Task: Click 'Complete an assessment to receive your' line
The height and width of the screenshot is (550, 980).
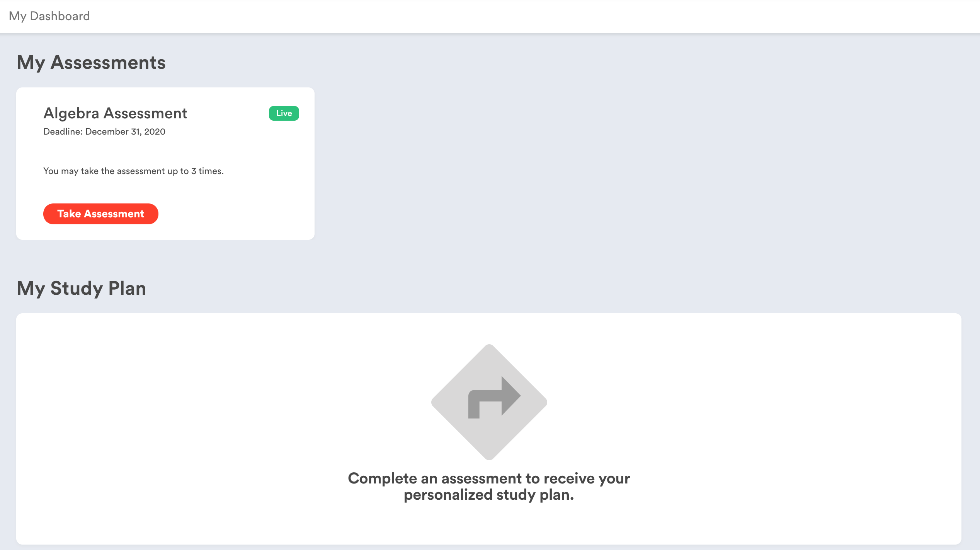Action: click(x=489, y=478)
